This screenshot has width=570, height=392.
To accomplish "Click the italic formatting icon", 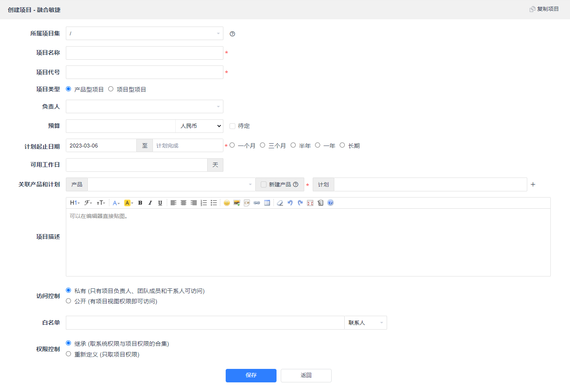I will 150,203.
